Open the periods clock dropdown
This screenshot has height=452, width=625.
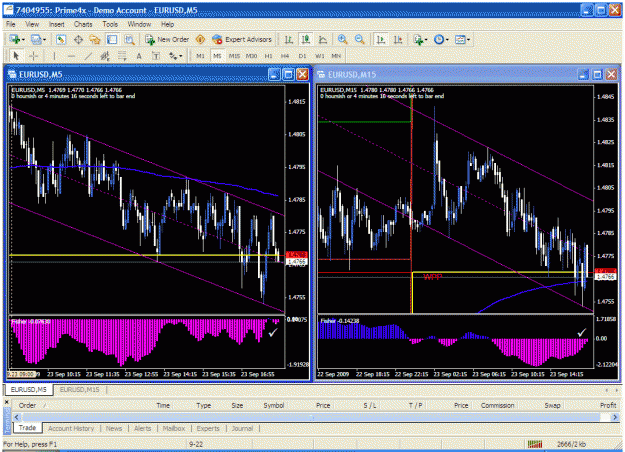[441, 39]
